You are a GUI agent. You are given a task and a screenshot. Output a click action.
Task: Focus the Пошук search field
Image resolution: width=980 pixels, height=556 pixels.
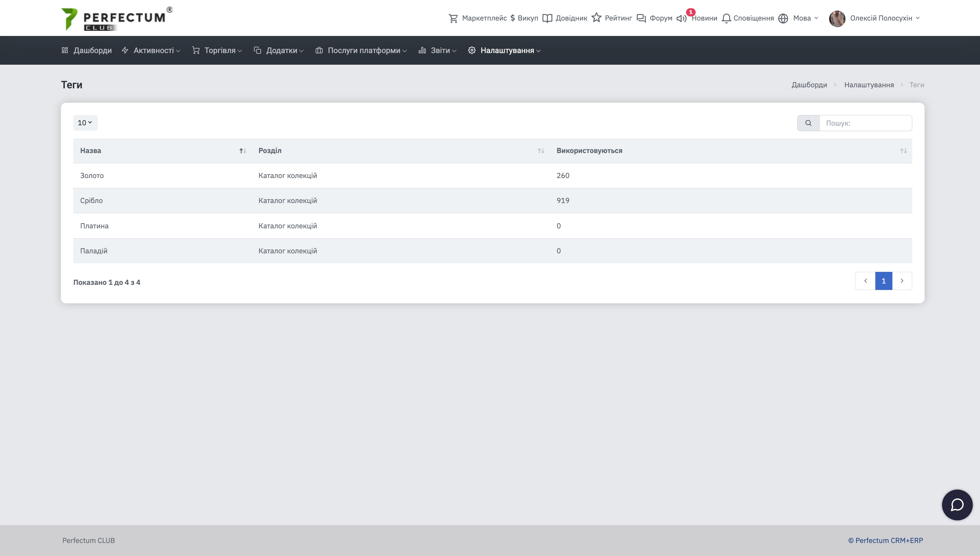865,123
